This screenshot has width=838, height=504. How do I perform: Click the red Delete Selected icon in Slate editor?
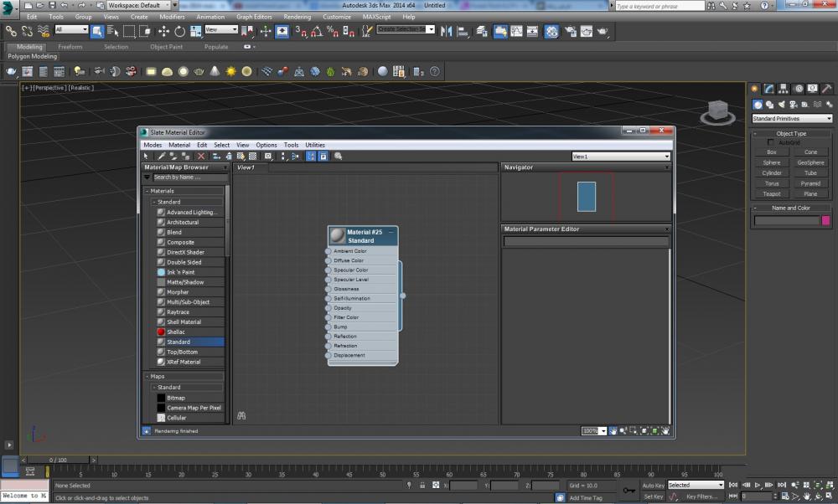201,157
